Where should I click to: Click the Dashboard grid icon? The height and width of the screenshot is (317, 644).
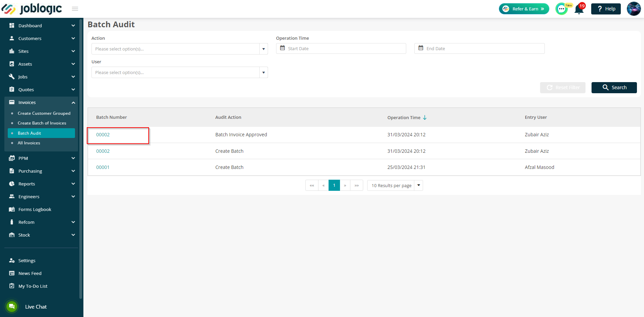(x=12, y=26)
